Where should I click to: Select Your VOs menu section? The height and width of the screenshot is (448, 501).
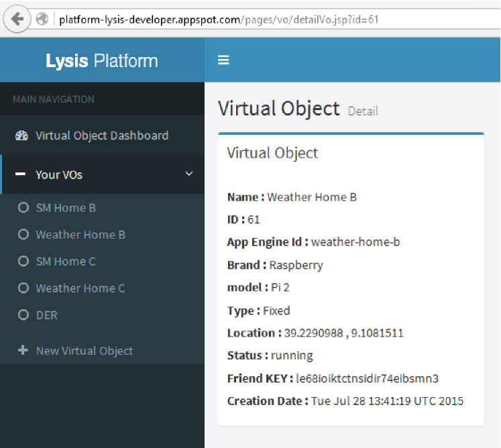coord(59,174)
